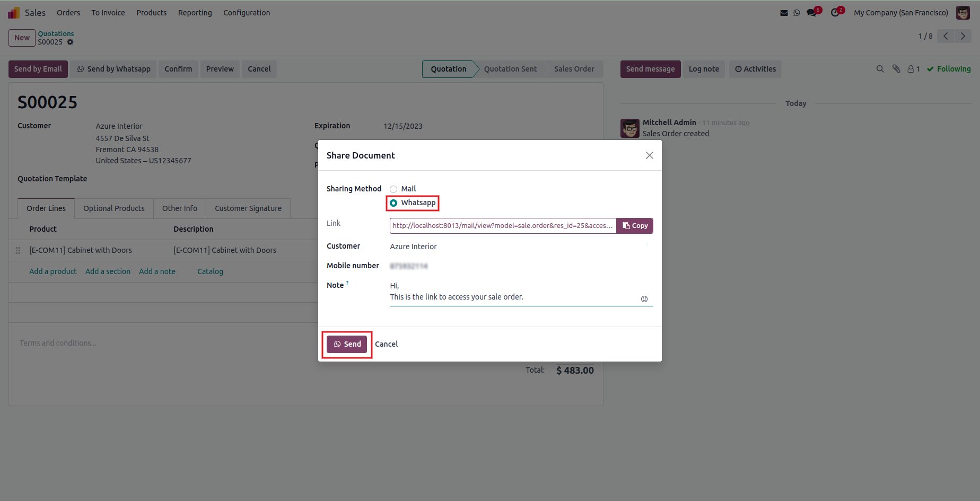
Task: Click the gear icon beside S00025
Action: [x=70, y=42]
